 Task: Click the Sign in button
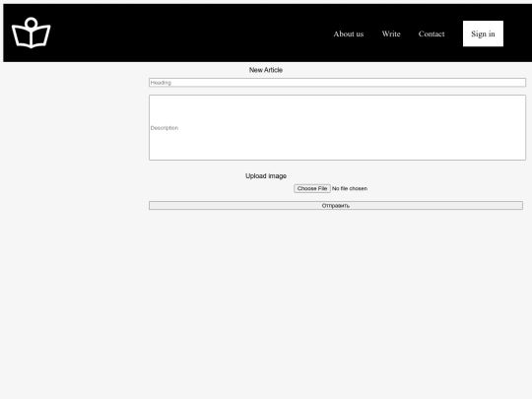pyautogui.click(x=483, y=33)
